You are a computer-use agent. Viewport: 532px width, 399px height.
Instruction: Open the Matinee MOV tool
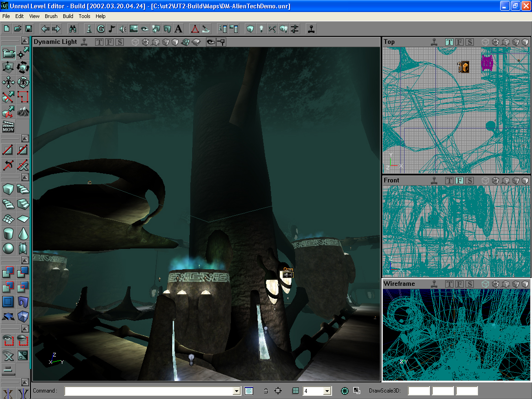click(x=8, y=127)
